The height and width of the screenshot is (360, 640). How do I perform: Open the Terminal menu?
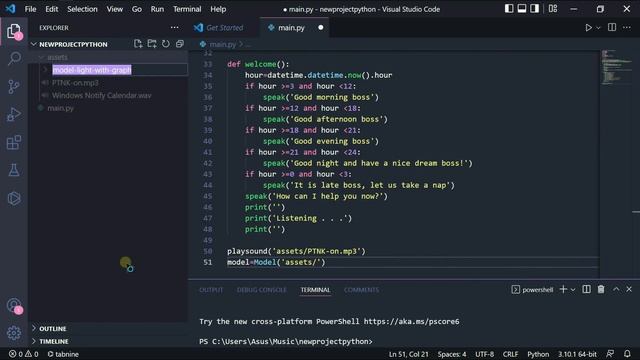click(187, 9)
